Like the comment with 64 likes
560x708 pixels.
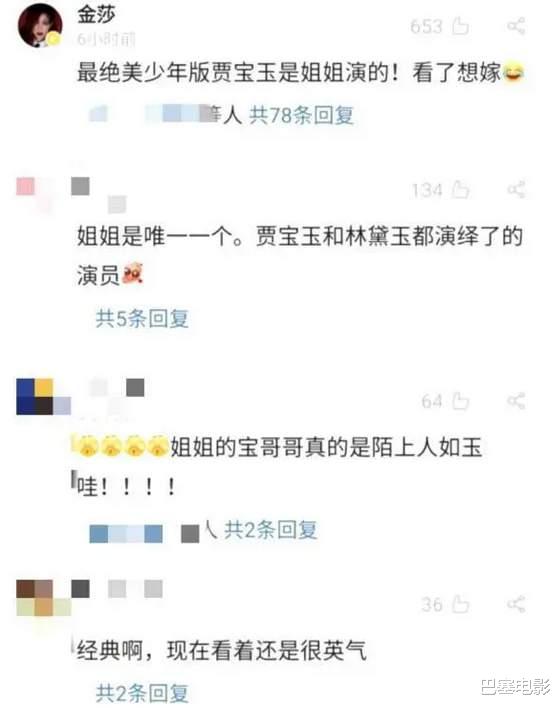point(460,401)
